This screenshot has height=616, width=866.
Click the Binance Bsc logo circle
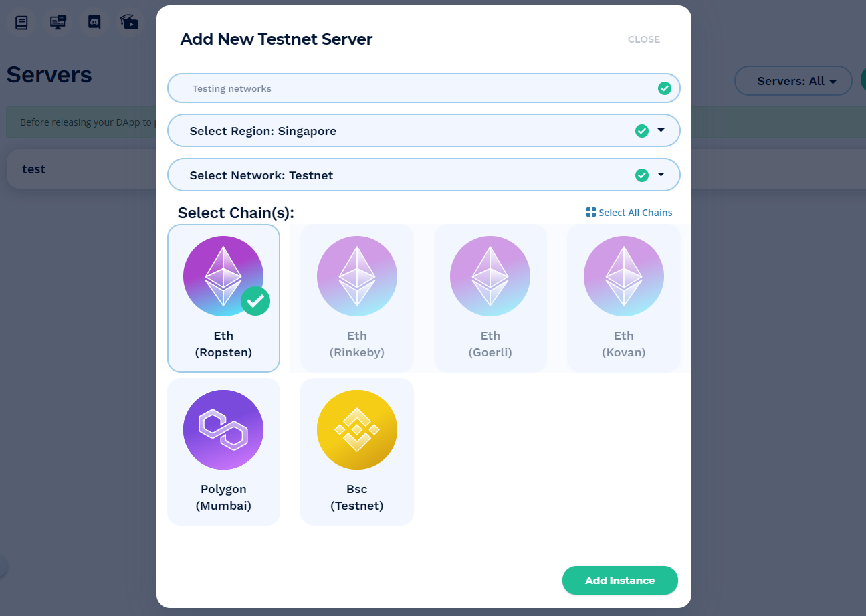357,429
